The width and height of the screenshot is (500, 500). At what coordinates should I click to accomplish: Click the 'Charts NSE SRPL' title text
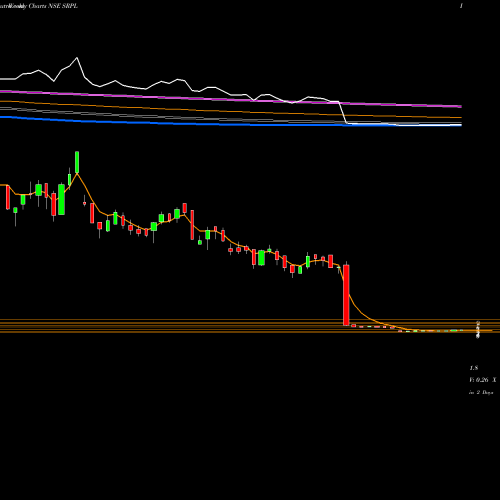pyautogui.click(x=53, y=6)
